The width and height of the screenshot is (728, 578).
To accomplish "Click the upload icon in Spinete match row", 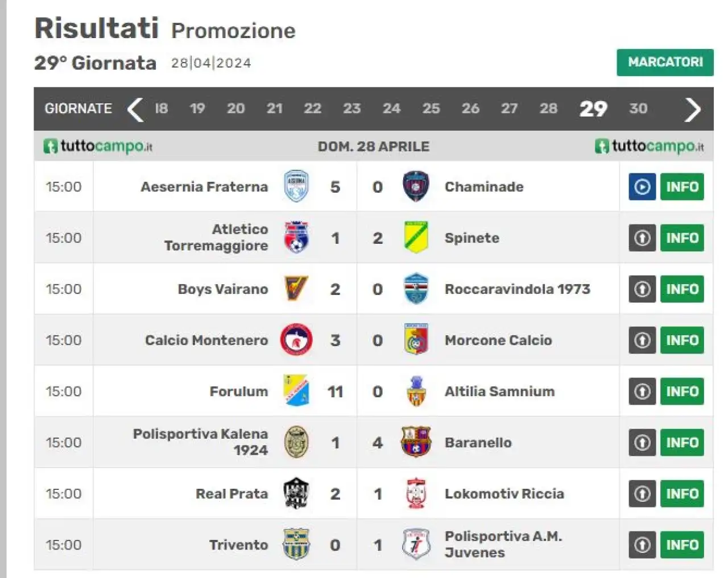I will coord(642,238).
